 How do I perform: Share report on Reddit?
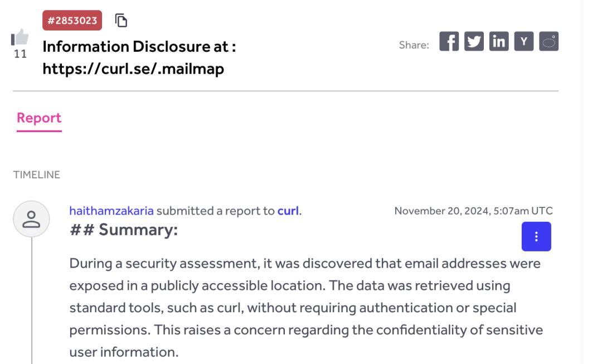pyautogui.click(x=548, y=41)
